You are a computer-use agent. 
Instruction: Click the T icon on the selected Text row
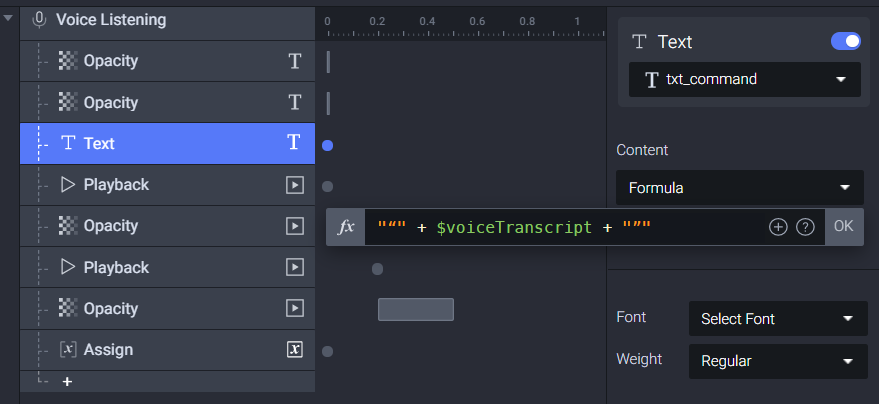click(x=295, y=143)
